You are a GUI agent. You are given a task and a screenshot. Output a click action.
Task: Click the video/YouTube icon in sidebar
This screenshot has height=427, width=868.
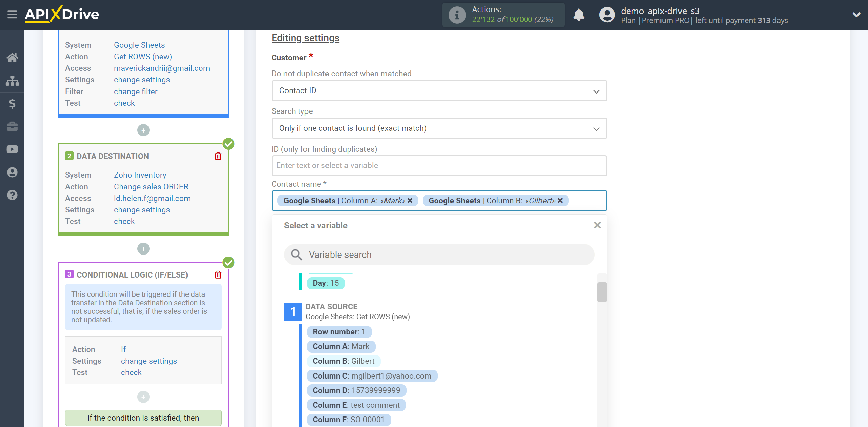[12, 149]
